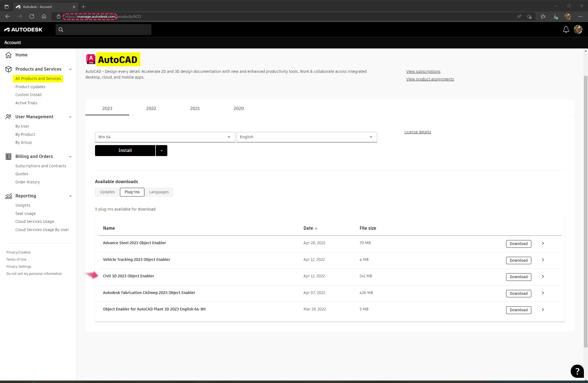Click the Autodesk logo in header
This screenshot has width=588, height=383.
23,30
